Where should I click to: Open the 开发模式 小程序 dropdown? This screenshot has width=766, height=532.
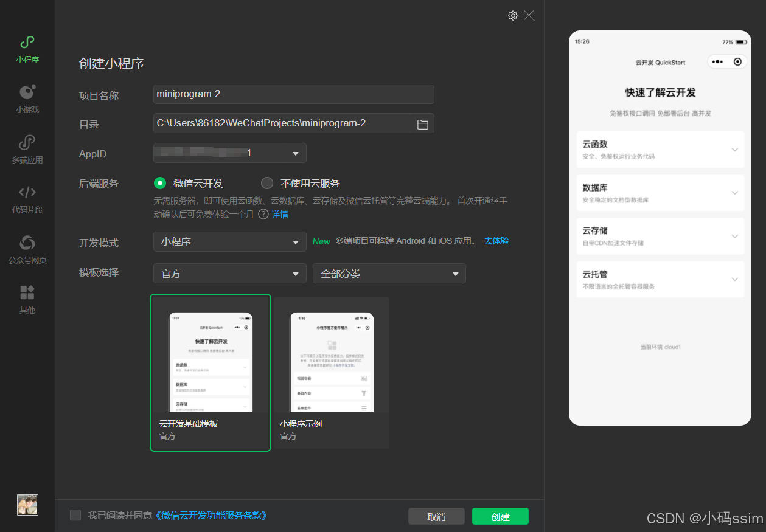(230, 241)
